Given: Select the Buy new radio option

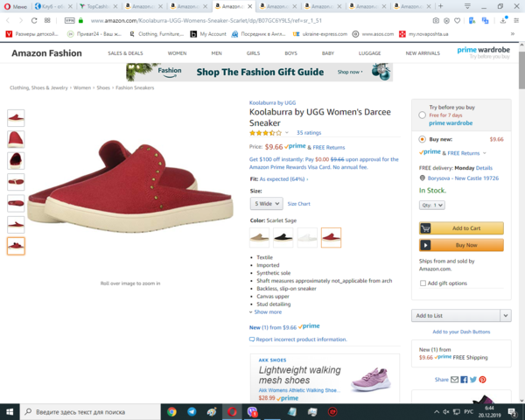Looking at the screenshot, I should (x=423, y=139).
